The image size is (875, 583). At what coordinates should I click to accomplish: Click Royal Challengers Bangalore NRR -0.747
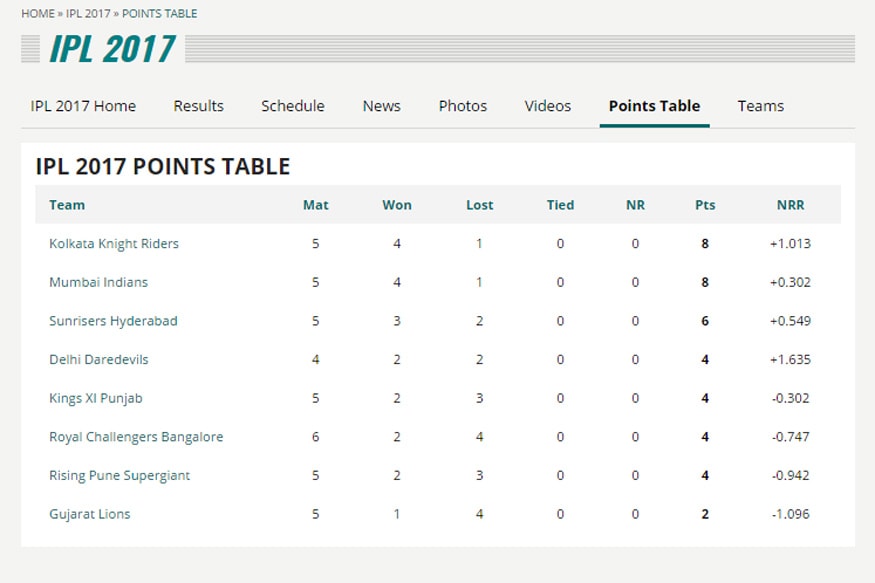click(791, 437)
